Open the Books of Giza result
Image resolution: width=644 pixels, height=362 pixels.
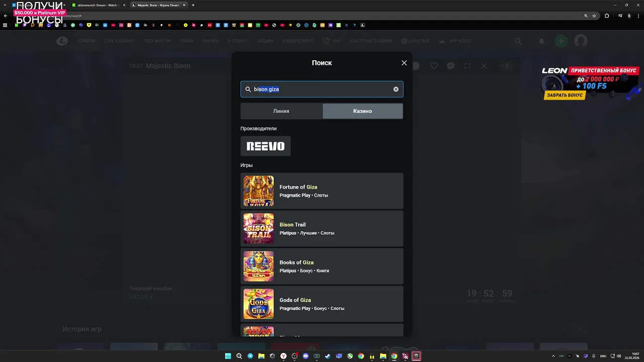pos(322,266)
